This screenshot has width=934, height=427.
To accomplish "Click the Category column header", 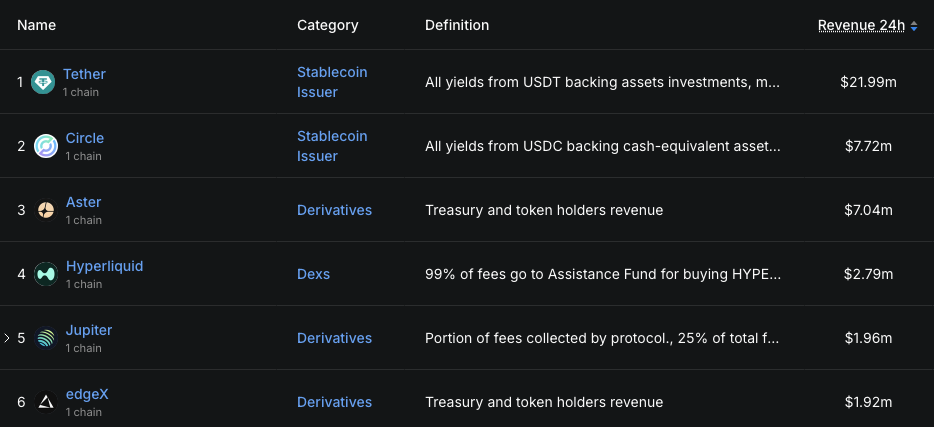I will pos(327,25).
